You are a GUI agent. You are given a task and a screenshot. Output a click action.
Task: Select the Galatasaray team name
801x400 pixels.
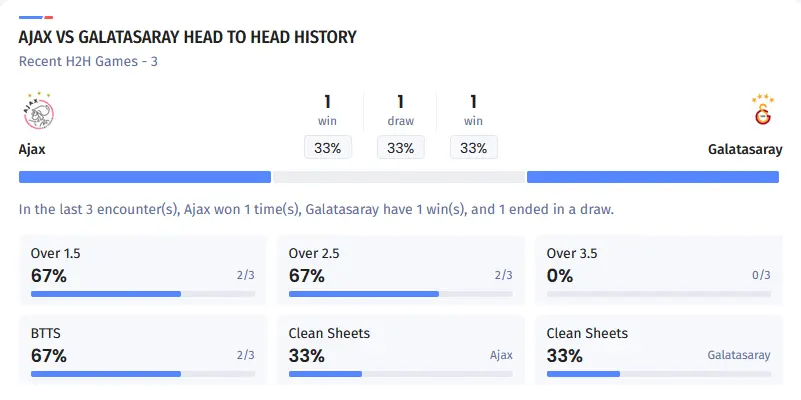[745, 149]
